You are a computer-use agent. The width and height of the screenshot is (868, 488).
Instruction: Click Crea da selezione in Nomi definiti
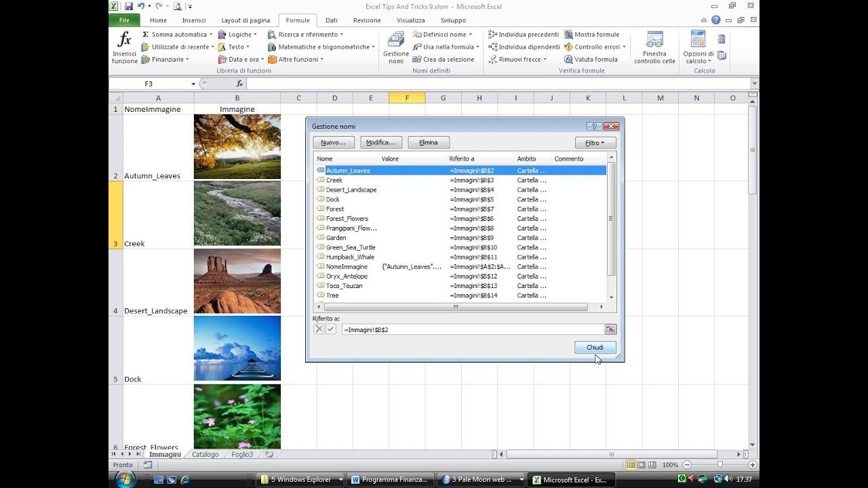tap(443, 59)
